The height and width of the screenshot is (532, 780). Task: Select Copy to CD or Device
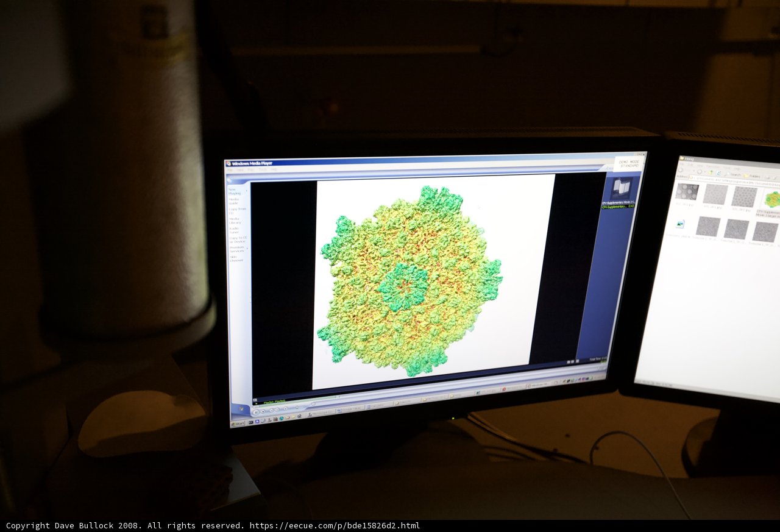[x=238, y=240]
